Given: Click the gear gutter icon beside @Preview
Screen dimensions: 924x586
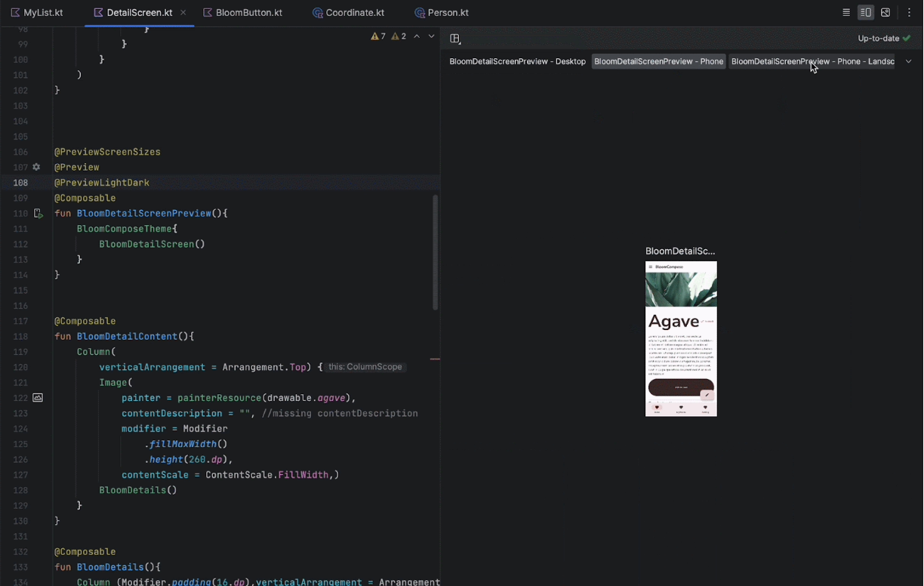Looking at the screenshot, I should point(36,167).
